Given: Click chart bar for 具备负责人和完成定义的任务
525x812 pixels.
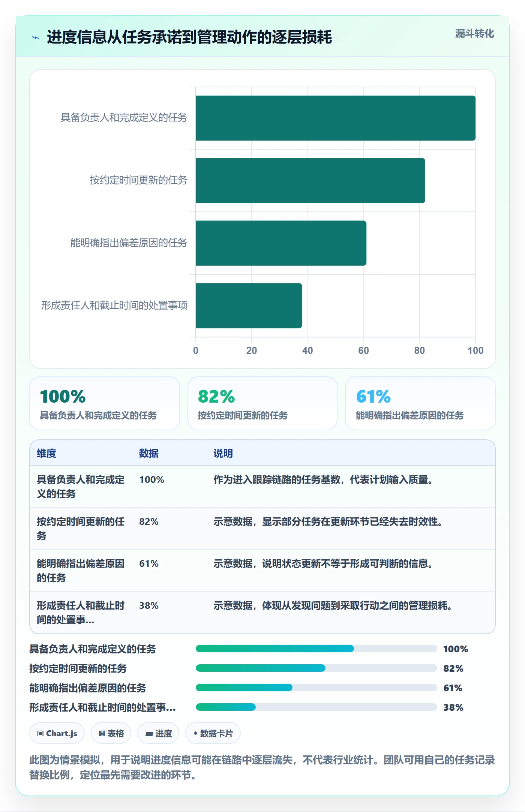Looking at the screenshot, I should (336, 118).
